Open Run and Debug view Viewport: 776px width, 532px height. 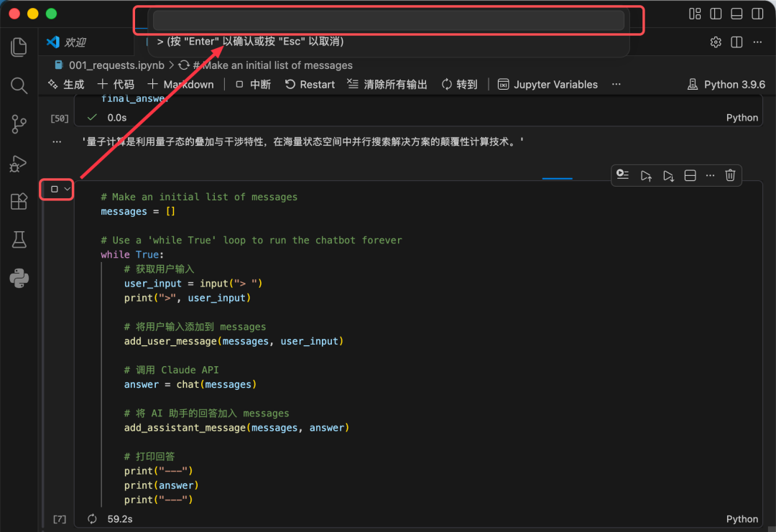19,163
